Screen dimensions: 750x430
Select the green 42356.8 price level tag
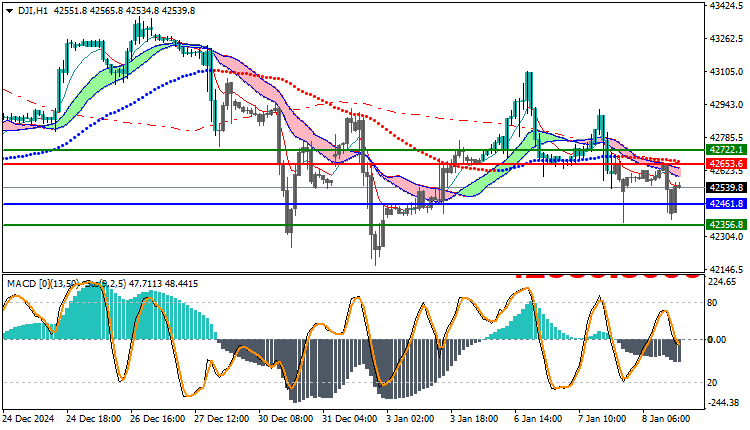tap(727, 224)
